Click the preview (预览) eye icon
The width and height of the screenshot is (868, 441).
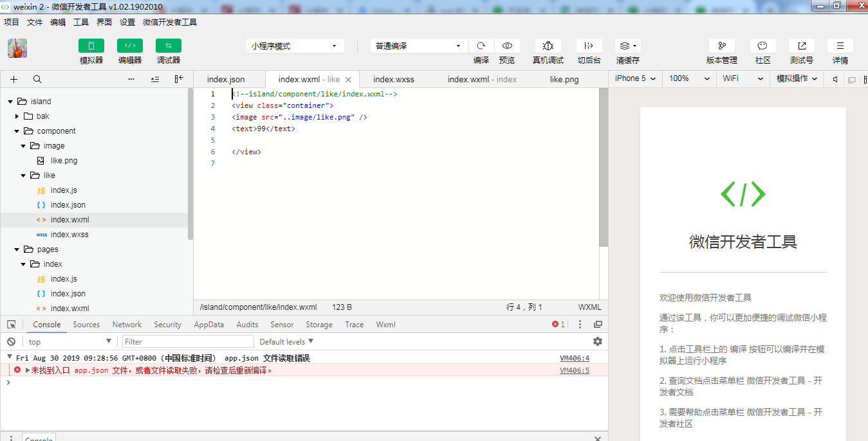[507, 46]
